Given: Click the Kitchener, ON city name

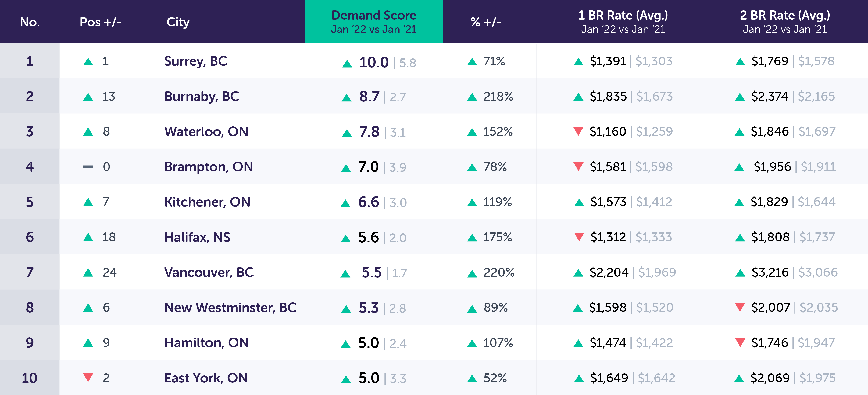Looking at the screenshot, I should coord(207,202).
